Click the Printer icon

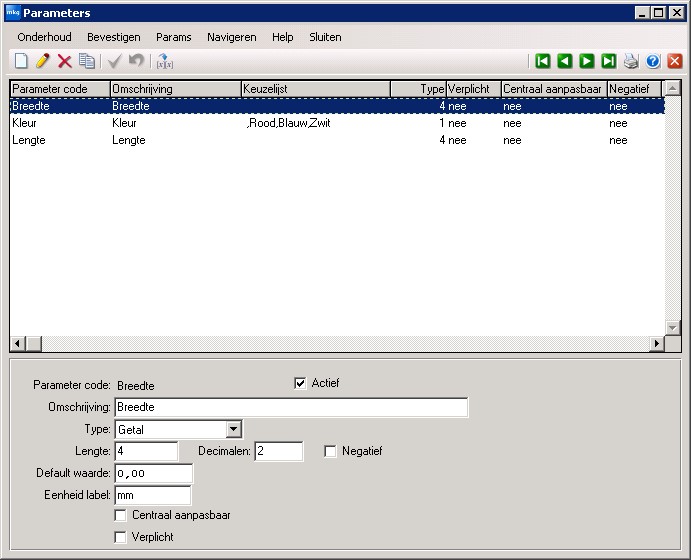(x=631, y=61)
